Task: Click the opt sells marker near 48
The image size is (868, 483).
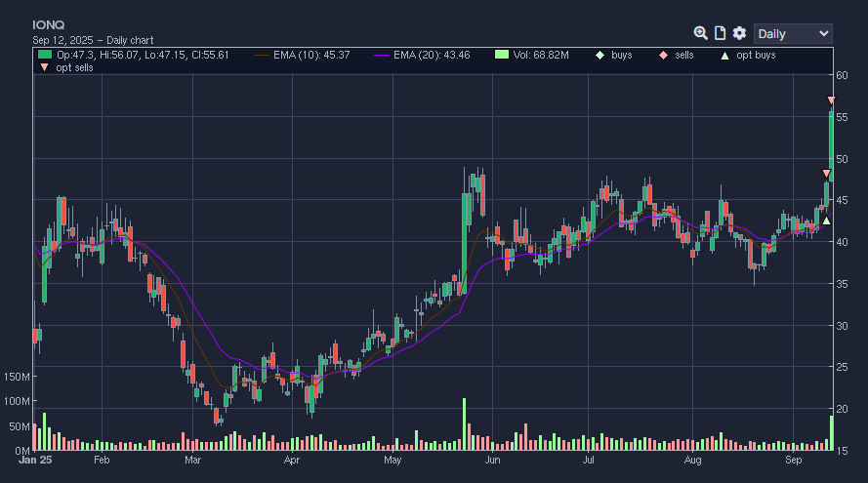Action: 826,174
